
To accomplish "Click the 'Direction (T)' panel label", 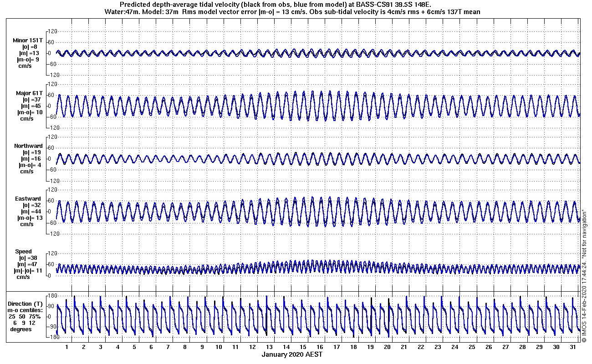I will 26,303.
